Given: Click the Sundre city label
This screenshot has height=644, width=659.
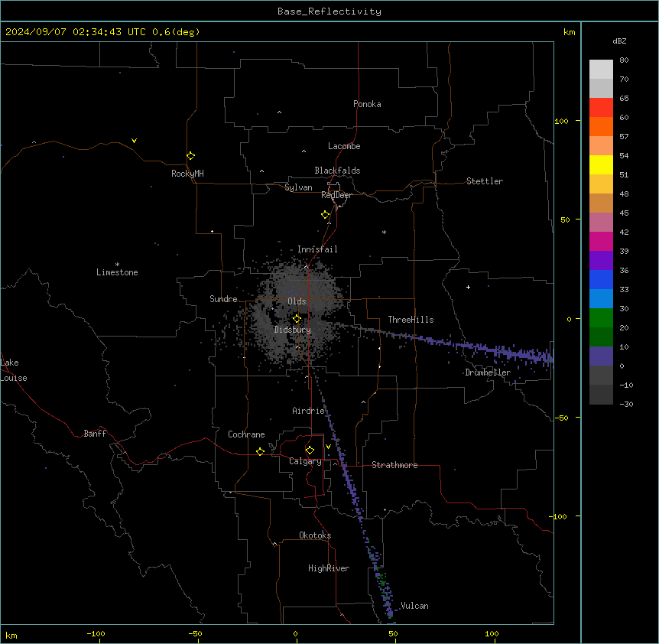Looking at the screenshot, I should (x=223, y=299).
